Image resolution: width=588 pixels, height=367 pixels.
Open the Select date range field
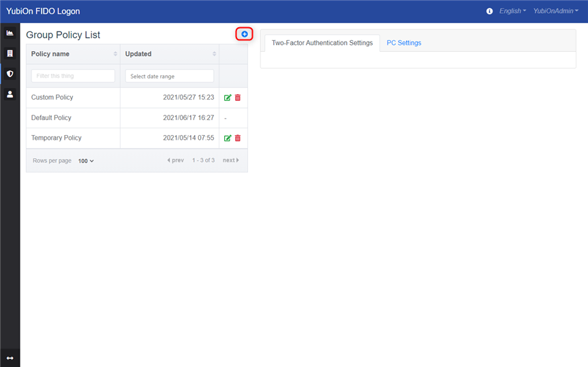(x=170, y=76)
